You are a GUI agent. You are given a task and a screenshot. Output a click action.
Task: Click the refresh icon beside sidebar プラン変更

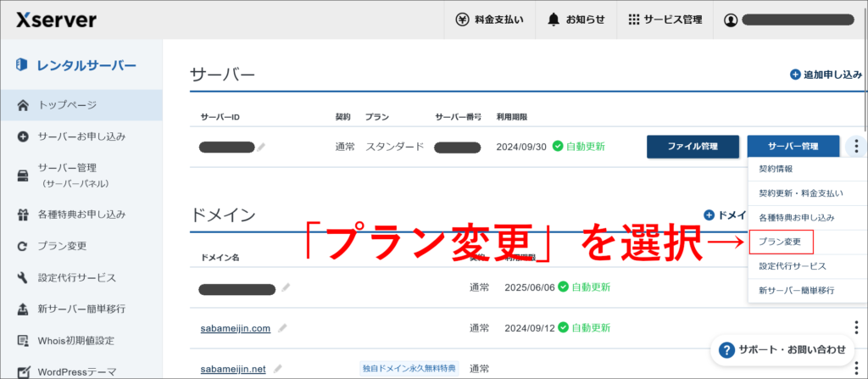(x=23, y=246)
